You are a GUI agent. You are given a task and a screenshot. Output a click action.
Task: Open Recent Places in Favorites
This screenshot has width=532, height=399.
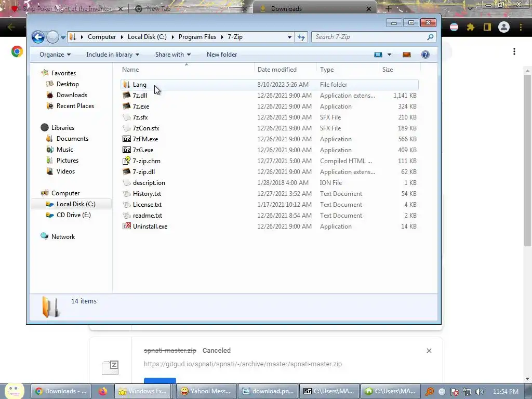pos(75,106)
